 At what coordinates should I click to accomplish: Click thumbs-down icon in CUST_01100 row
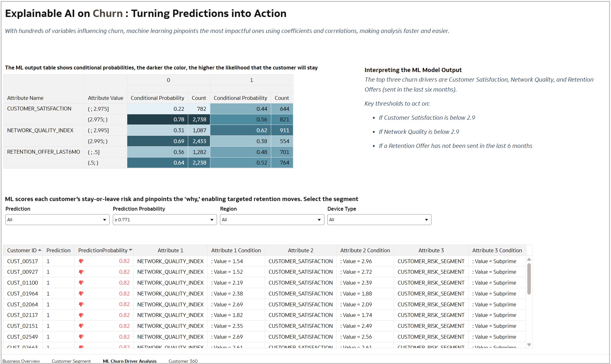81,283
